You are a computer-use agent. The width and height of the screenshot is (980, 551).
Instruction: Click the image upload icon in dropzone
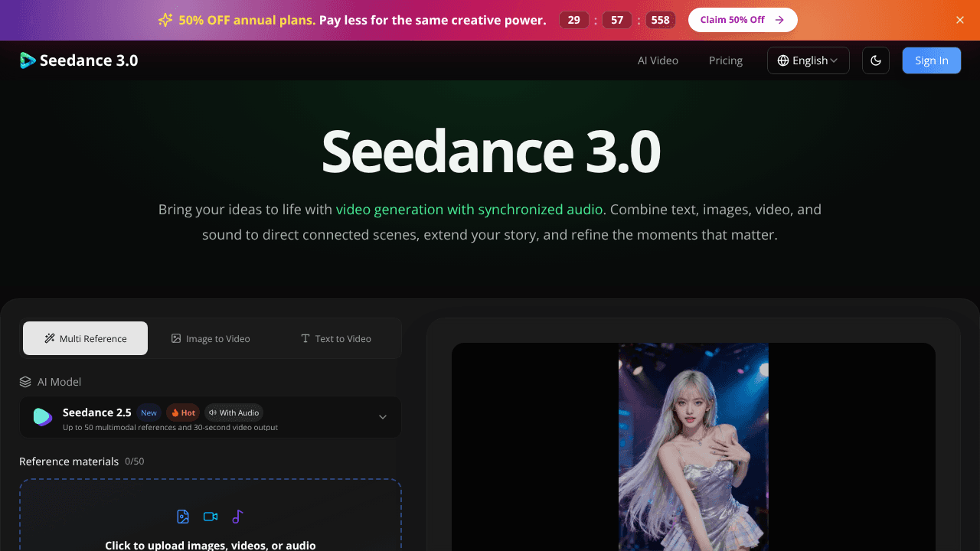tap(183, 517)
